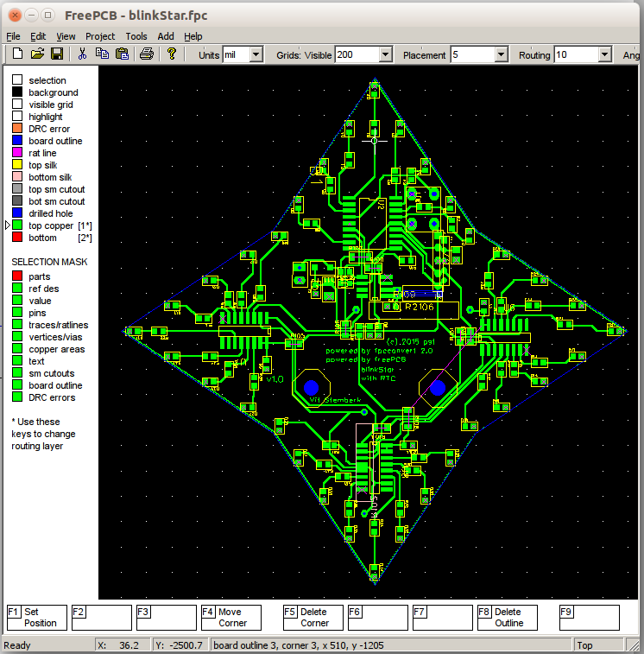The height and width of the screenshot is (654, 644).
Task: Click the highlight layer color swatch
Action: click(17, 116)
